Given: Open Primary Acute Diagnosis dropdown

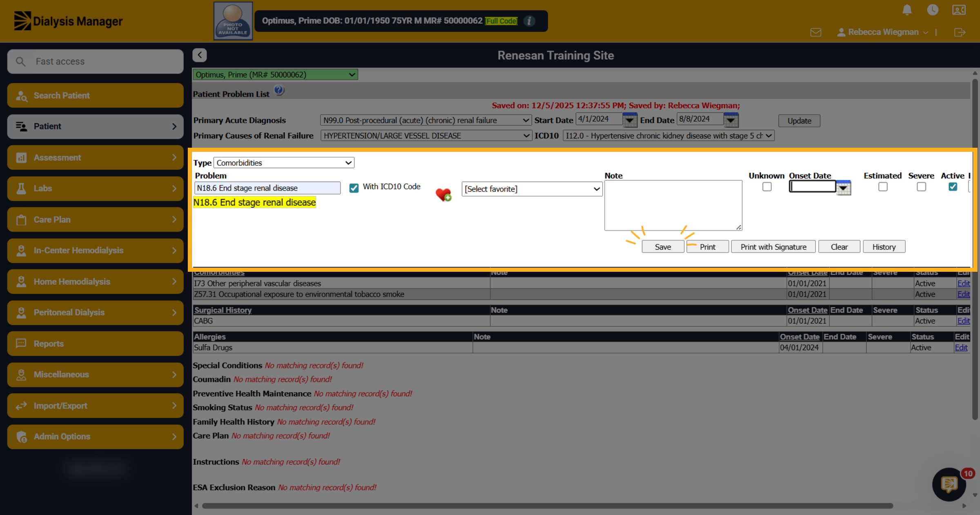Looking at the screenshot, I should [x=425, y=120].
